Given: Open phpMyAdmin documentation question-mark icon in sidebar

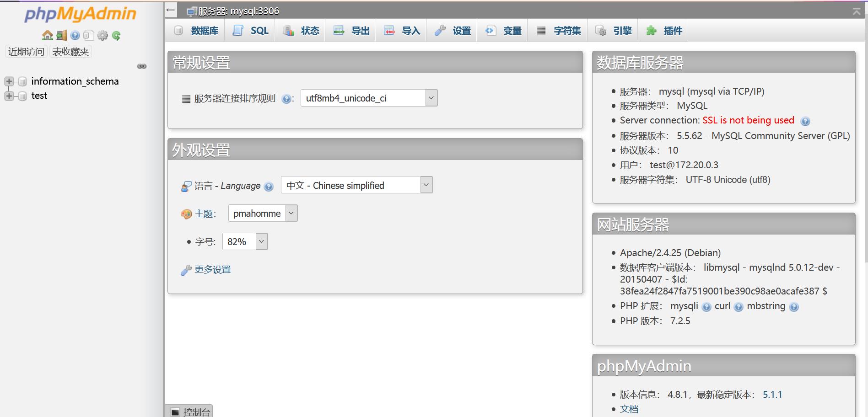Looking at the screenshot, I should 75,35.
